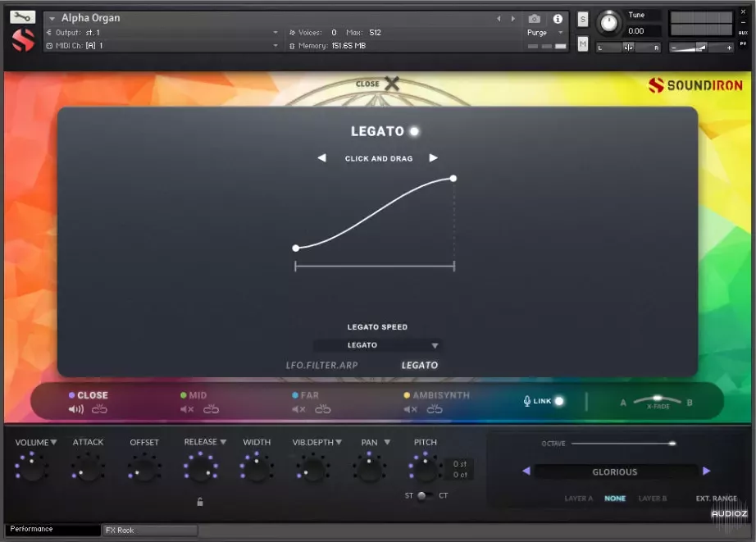Open the RELEASE knob dropdown arrow
Viewport: 756px width, 542px height.
[x=223, y=442]
